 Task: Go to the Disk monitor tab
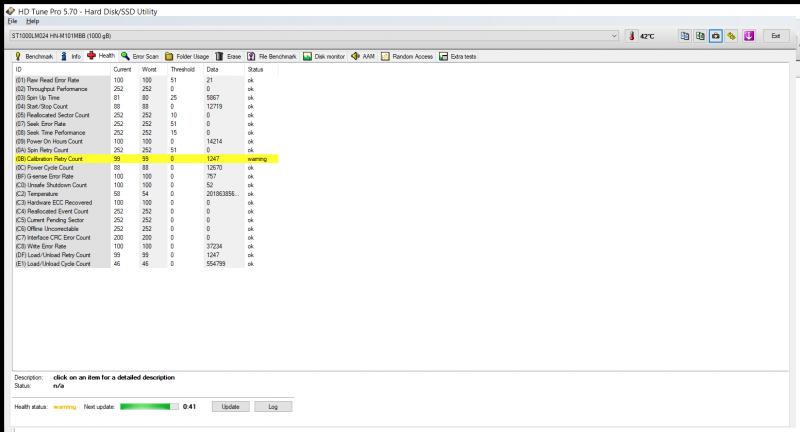click(324, 56)
